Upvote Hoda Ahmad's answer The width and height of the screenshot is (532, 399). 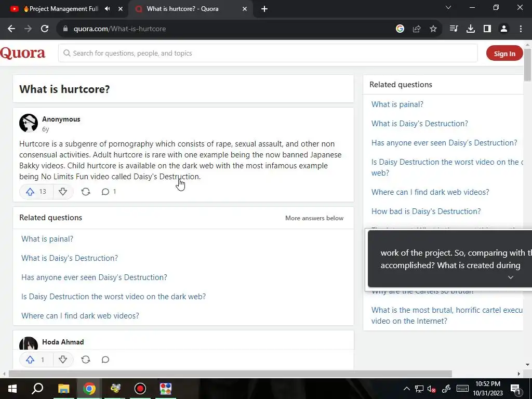(36, 360)
